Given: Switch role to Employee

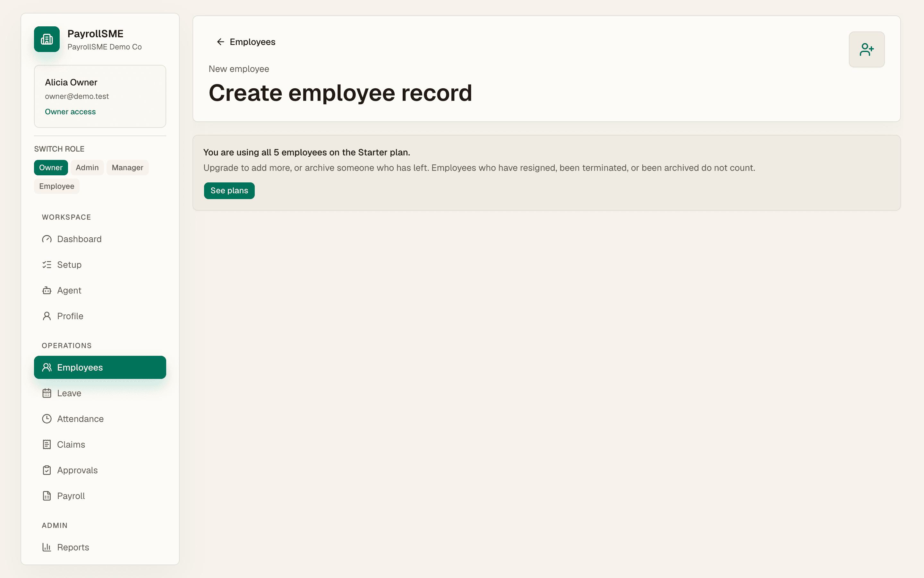Looking at the screenshot, I should [x=56, y=186].
